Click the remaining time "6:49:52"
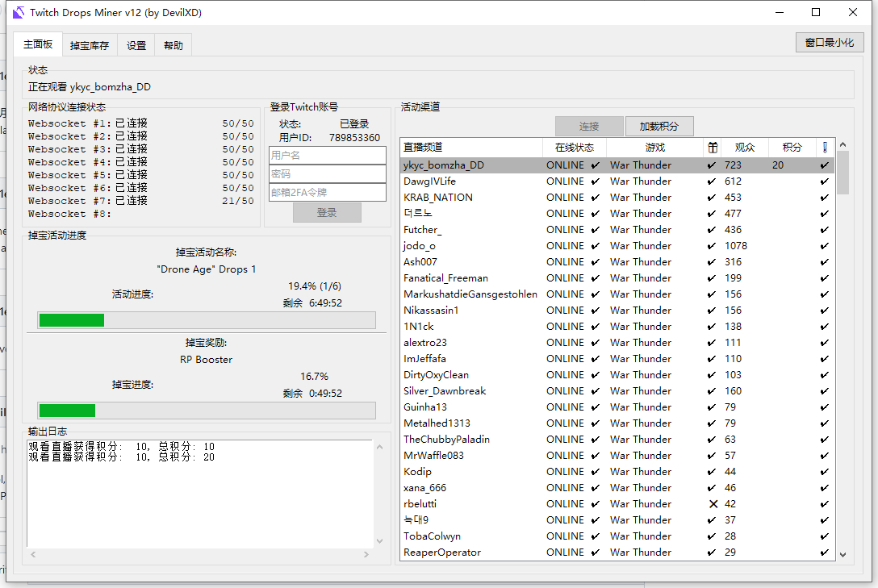Viewport: 878px width, 588px height. (x=325, y=303)
